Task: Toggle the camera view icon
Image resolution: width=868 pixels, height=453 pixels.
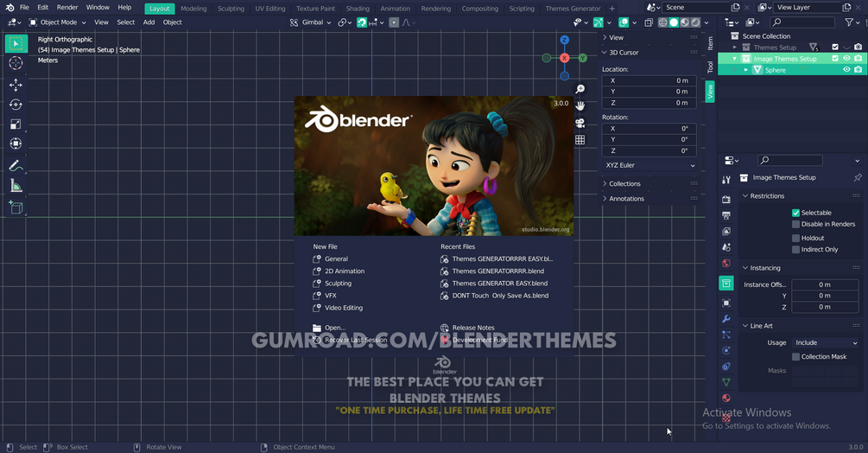Action: 580,123
